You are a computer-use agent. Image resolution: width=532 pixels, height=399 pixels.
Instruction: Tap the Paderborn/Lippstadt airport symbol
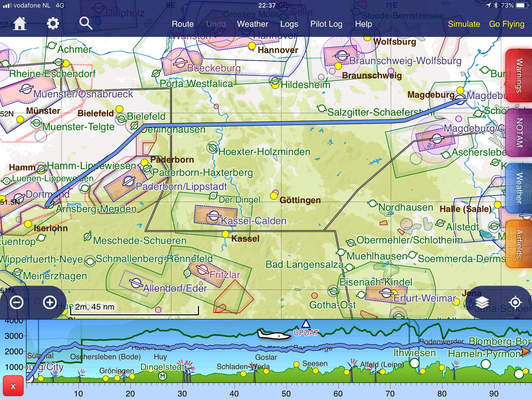(x=129, y=181)
